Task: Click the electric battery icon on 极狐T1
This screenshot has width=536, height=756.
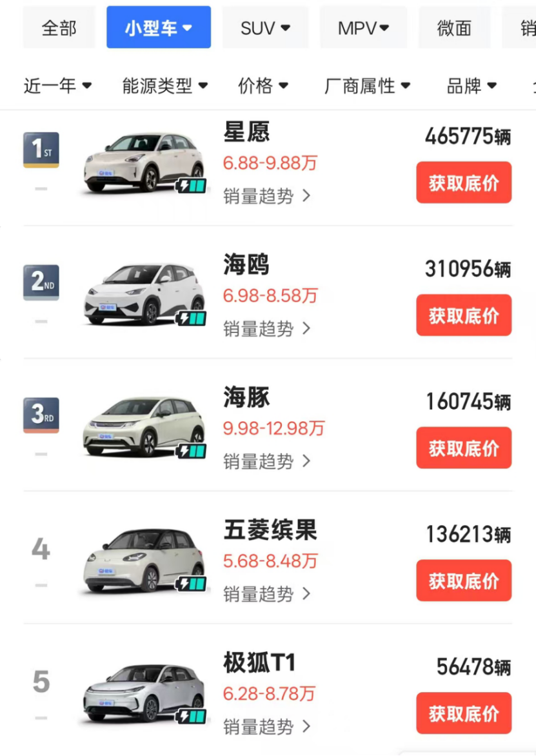Action: pyautogui.click(x=191, y=716)
